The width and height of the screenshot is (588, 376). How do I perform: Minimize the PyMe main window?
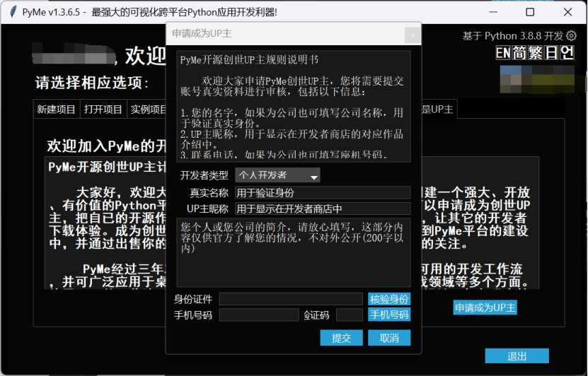point(493,12)
